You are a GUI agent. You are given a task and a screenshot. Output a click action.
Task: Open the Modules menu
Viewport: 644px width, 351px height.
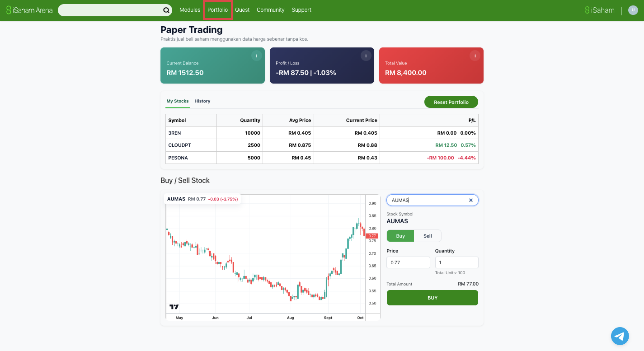coord(190,10)
